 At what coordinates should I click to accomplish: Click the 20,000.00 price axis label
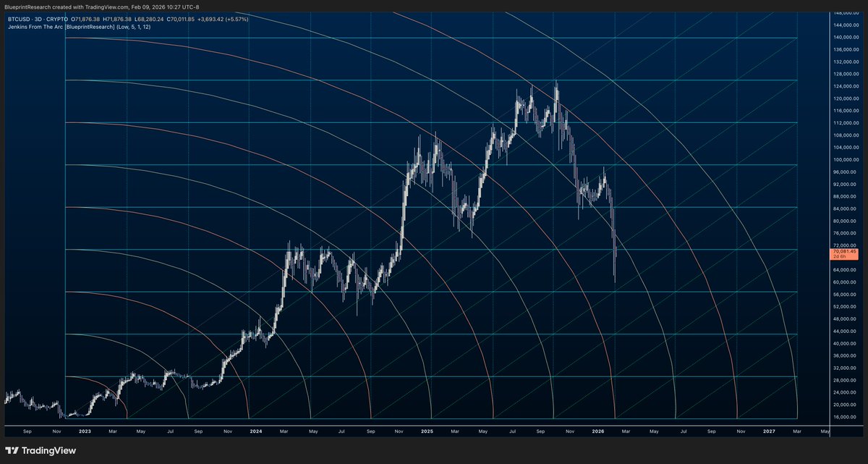[844, 405]
